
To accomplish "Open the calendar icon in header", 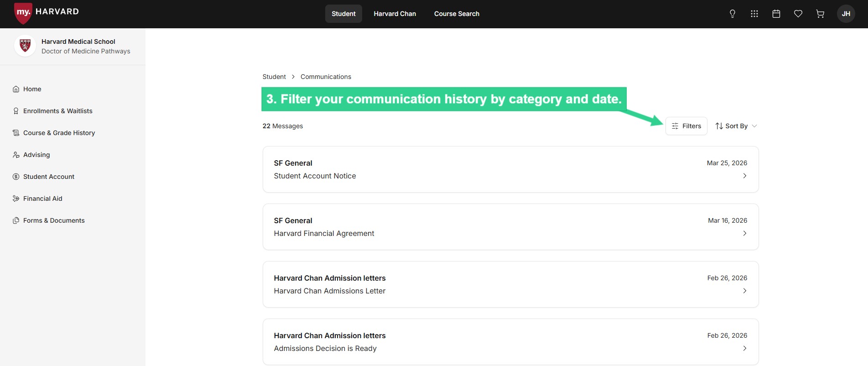I will click(x=776, y=14).
